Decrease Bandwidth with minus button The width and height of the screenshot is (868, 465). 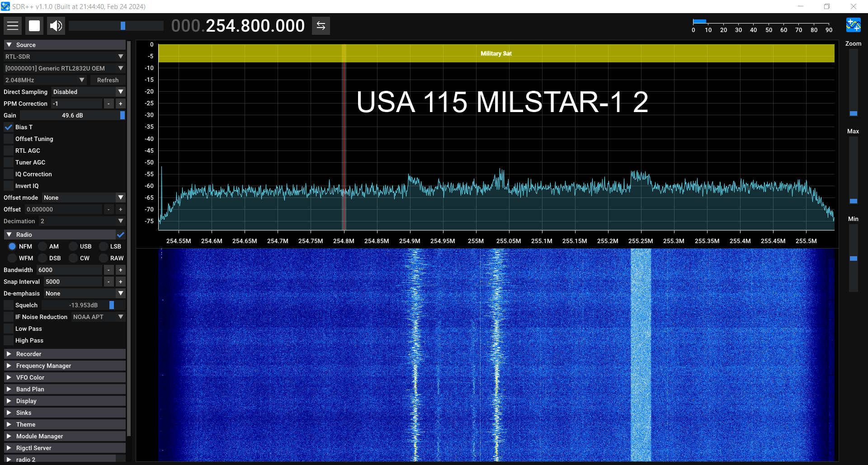click(108, 270)
